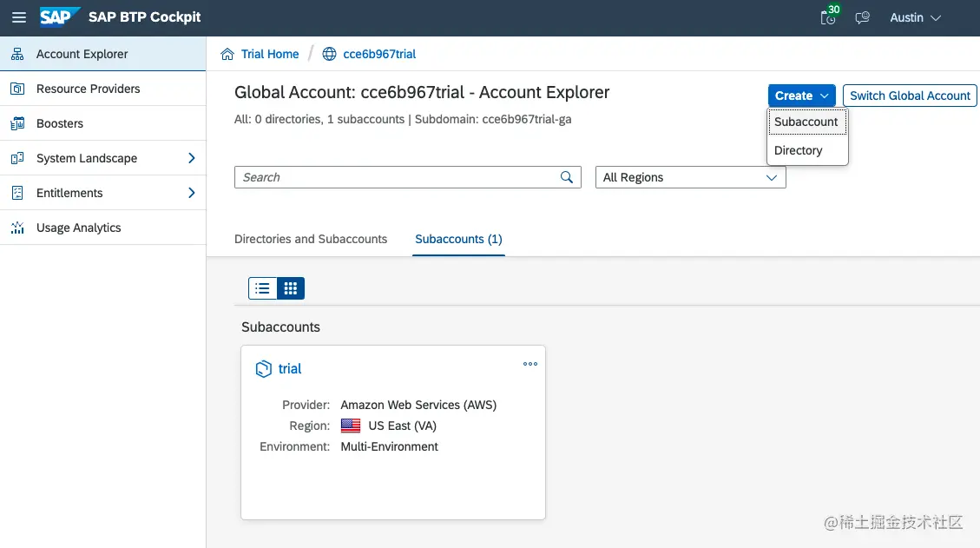Image resolution: width=980 pixels, height=548 pixels.
Task: Click the US flag icon
Action: (351, 426)
